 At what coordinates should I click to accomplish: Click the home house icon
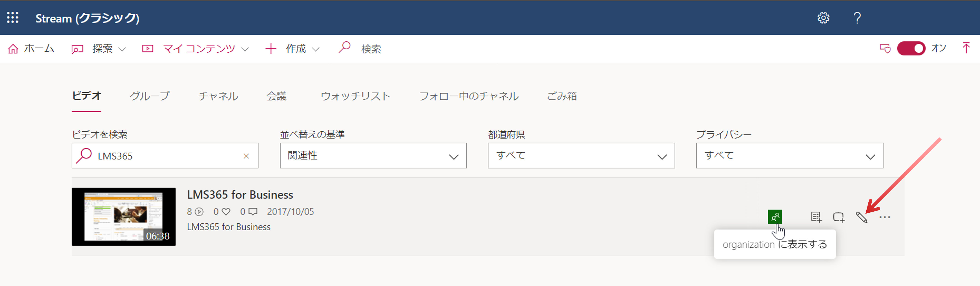click(x=13, y=49)
